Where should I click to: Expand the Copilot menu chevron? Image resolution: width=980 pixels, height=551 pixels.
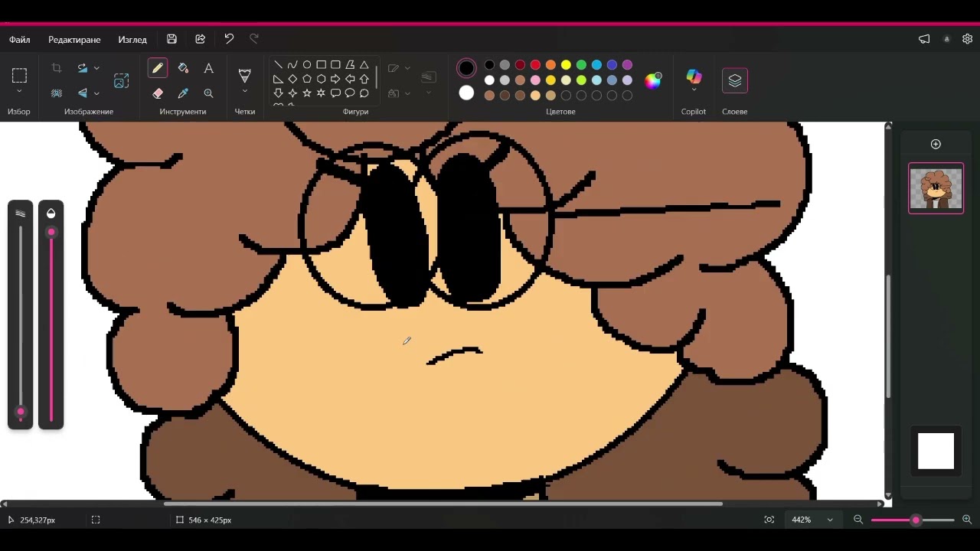(694, 91)
